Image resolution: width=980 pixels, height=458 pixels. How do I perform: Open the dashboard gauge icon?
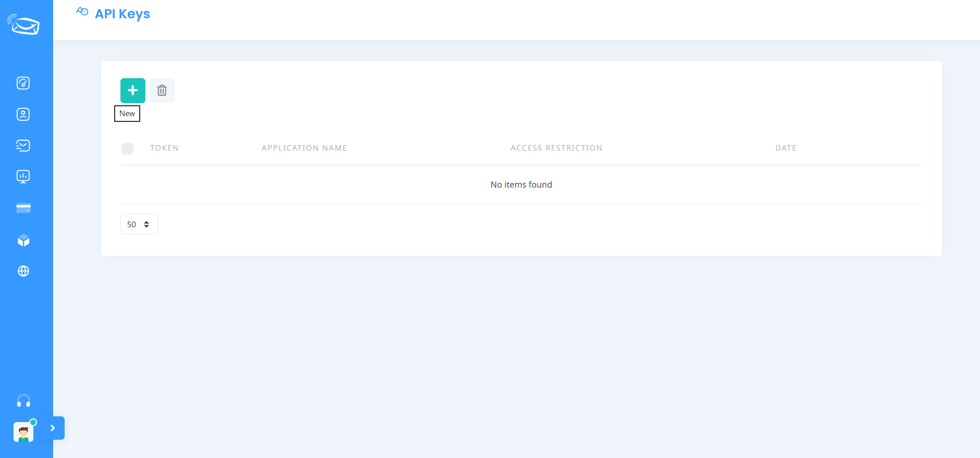tap(23, 83)
